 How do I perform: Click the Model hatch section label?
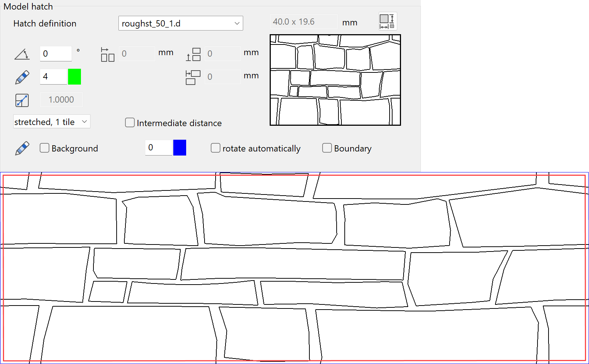(x=28, y=6)
